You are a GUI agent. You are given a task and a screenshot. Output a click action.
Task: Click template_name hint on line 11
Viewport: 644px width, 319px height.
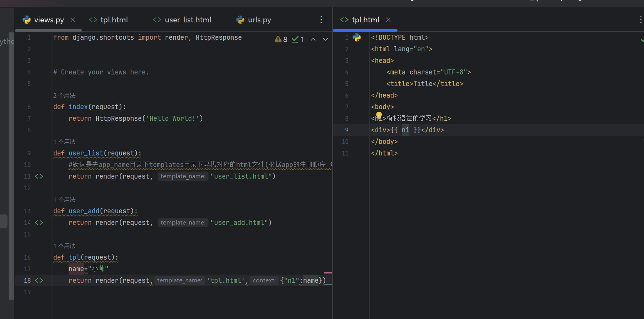point(183,176)
